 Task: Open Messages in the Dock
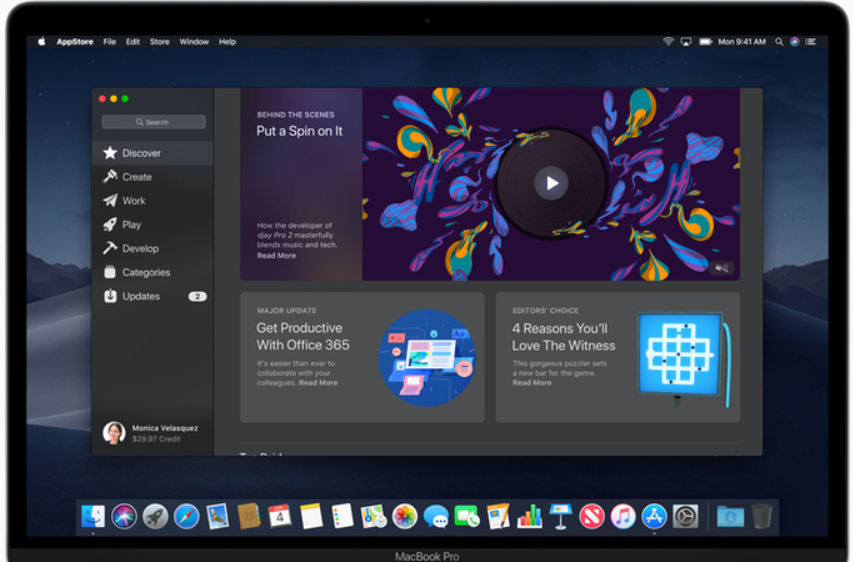point(436,516)
